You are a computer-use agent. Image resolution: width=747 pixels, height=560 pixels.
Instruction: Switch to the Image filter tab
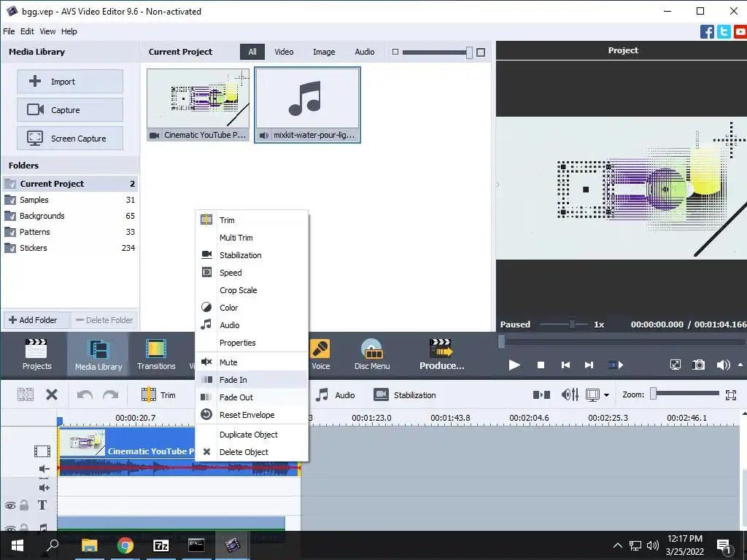324,52
